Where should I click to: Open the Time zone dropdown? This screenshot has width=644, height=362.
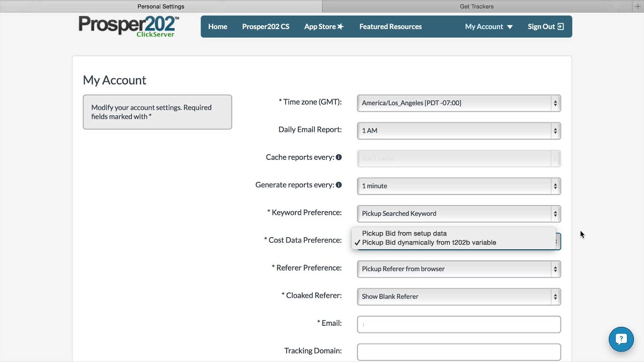click(x=459, y=103)
